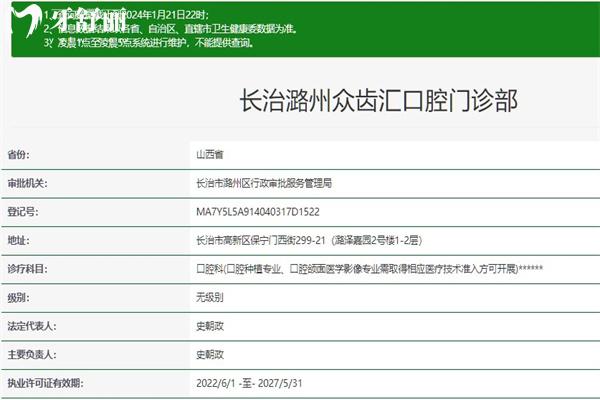Select registration number MA7Y5L5A914040317D1522
600x400 pixels.
coord(258,212)
